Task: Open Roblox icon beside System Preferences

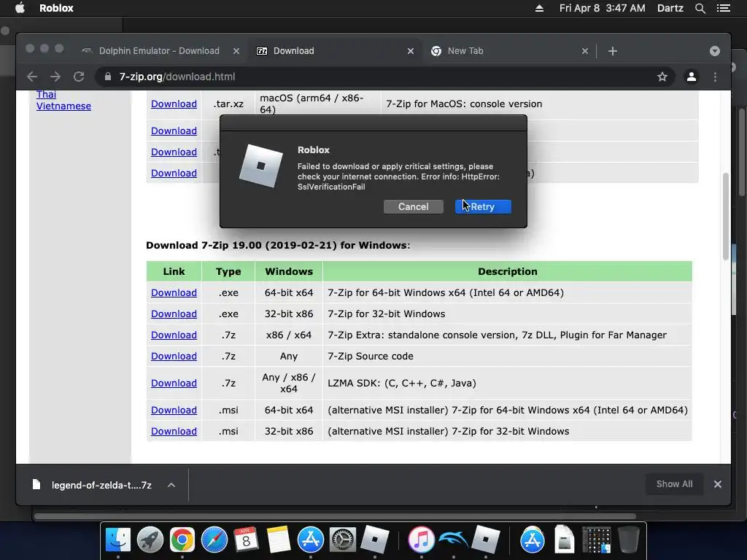Action: [x=375, y=540]
